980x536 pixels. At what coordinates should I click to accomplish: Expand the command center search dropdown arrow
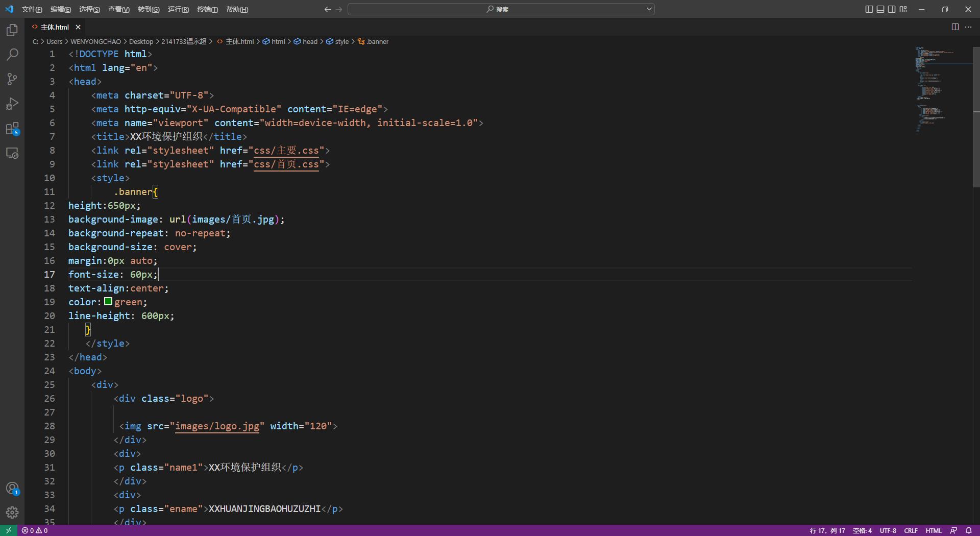tap(649, 9)
